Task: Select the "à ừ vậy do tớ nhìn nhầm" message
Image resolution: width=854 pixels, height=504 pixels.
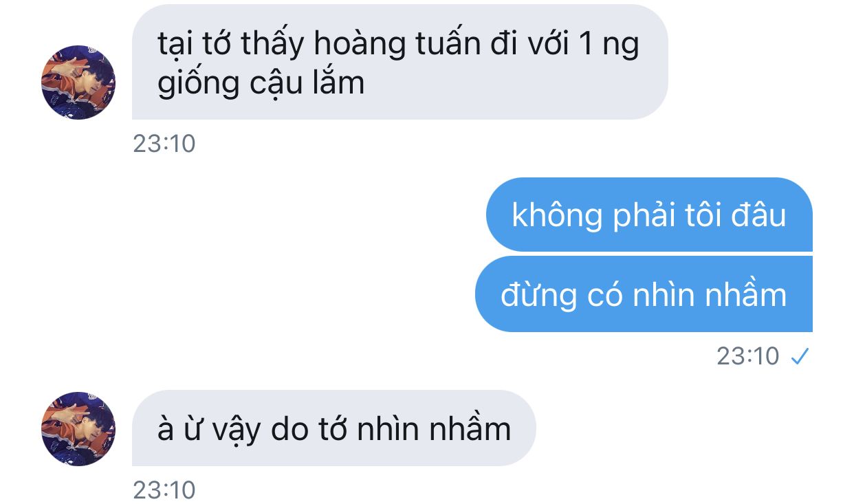Action: point(333,428)
